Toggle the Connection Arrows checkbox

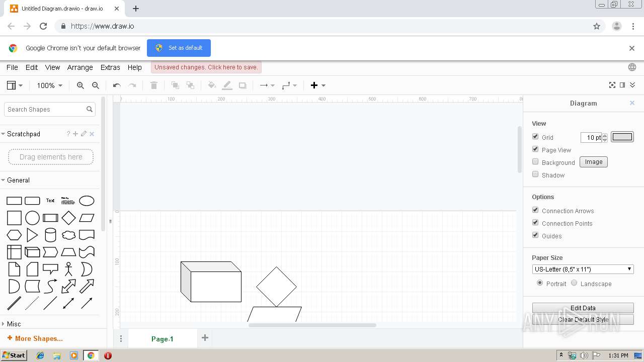535,210
